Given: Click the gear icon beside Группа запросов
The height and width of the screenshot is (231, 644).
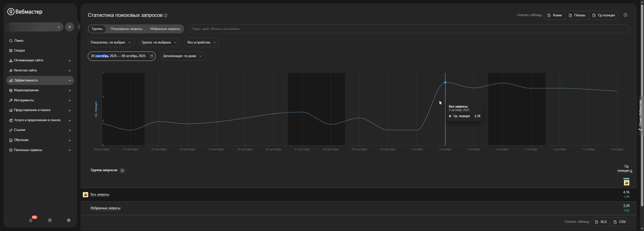Looking at the screenshot, I should pos(122,170).
